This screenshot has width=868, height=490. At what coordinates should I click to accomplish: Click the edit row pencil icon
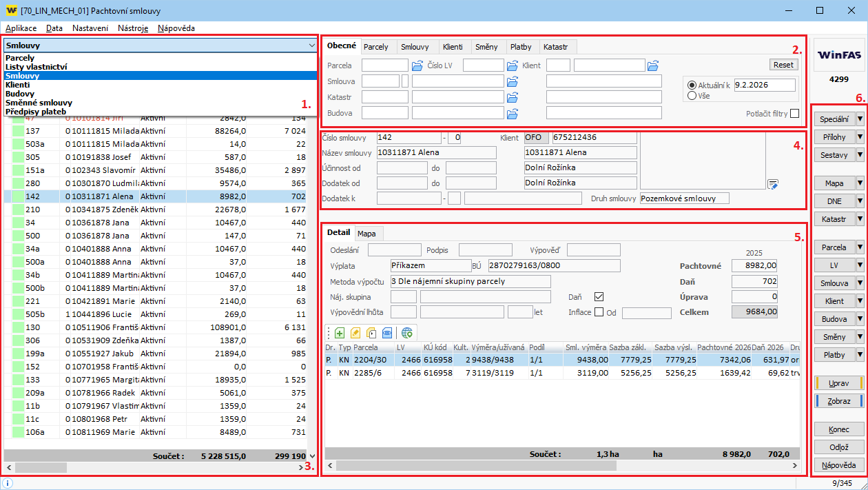355,333
